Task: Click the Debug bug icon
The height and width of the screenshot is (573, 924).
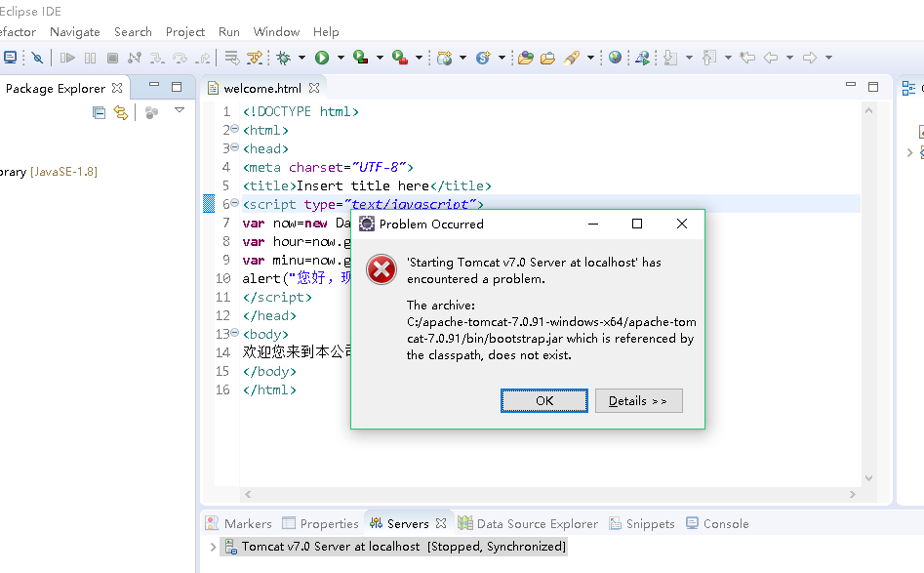Action: pos(284,58)
